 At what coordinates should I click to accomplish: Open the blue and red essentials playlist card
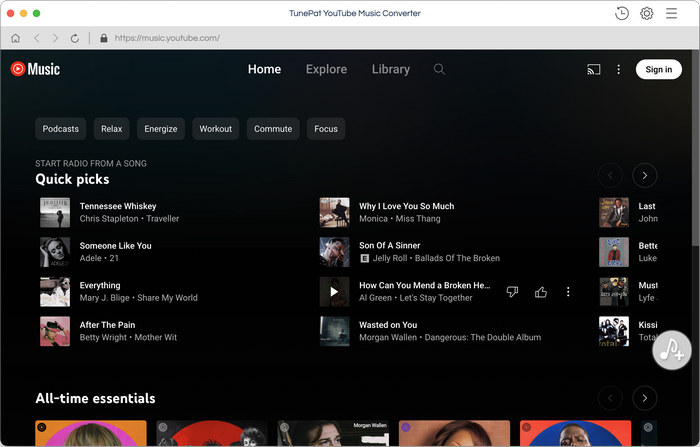(575, 433)
